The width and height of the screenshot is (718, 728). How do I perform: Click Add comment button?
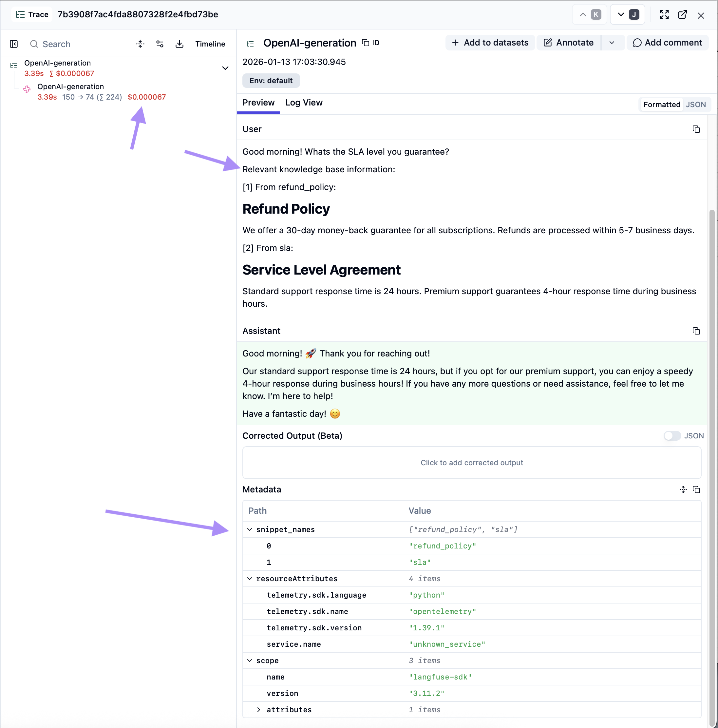667,43
